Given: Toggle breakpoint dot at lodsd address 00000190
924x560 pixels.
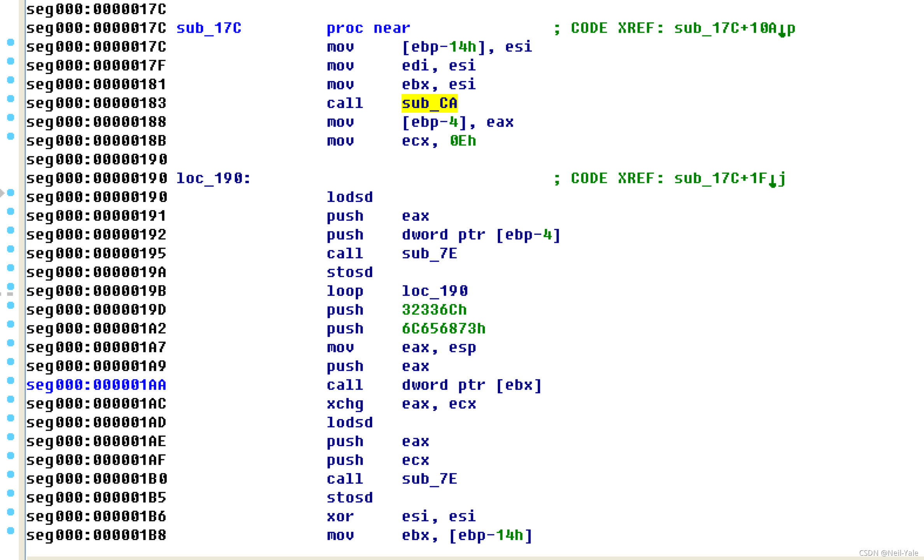Looking at the screenshot, I should [11, 192].
